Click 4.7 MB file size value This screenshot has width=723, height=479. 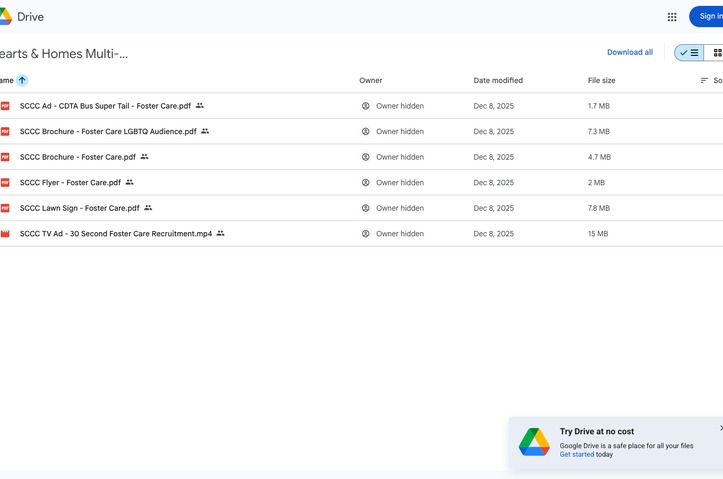tap(599, 157)
